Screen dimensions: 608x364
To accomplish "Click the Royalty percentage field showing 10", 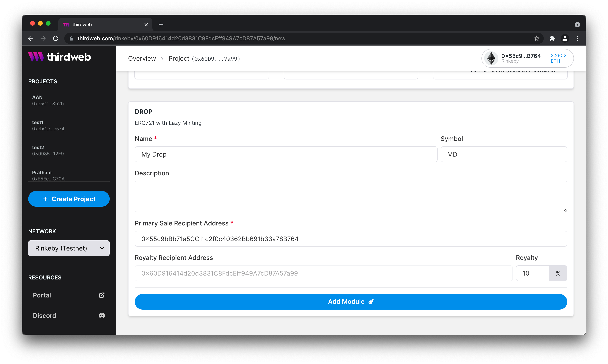I will [x=532, y=273].
